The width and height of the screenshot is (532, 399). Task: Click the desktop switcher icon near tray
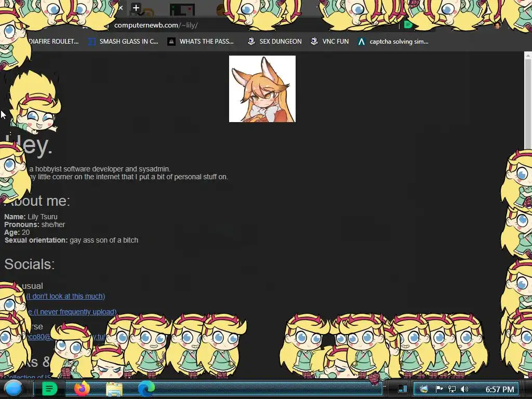click(x=403, y=389)
